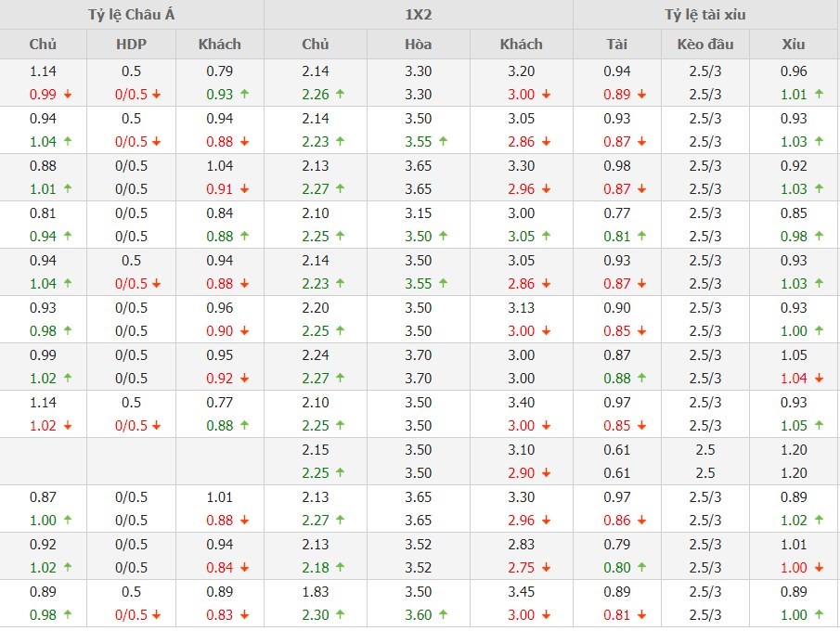Screen dimensions: 840x631
Task: Click the down arrow next to red 0.99
Action: 68,94
